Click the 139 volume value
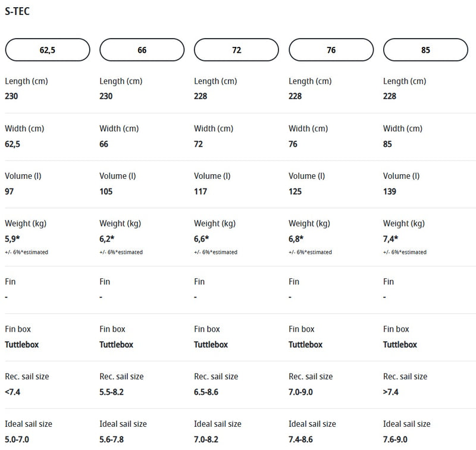 [x=390, y=191]
